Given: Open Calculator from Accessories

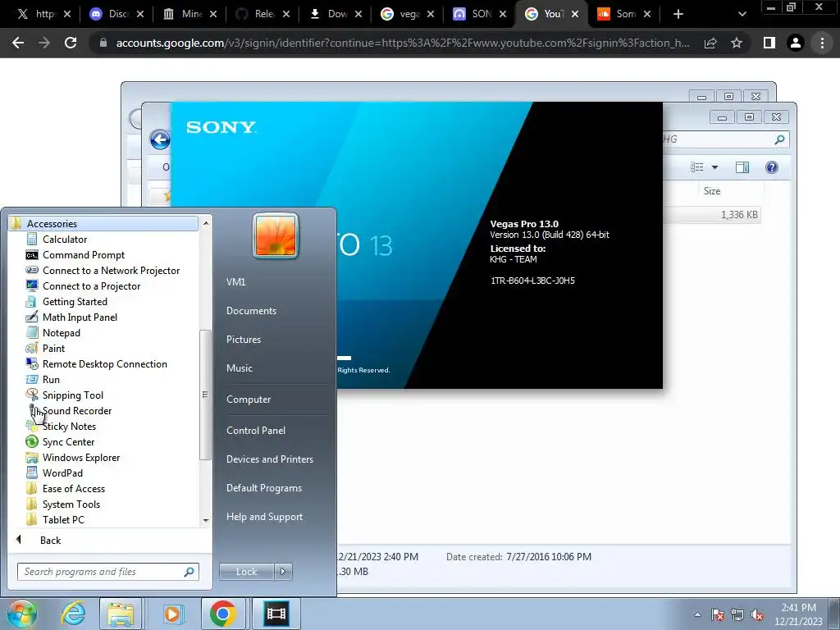Looking at the screenshot, I should pyautogui.click(x=64, y=240).
